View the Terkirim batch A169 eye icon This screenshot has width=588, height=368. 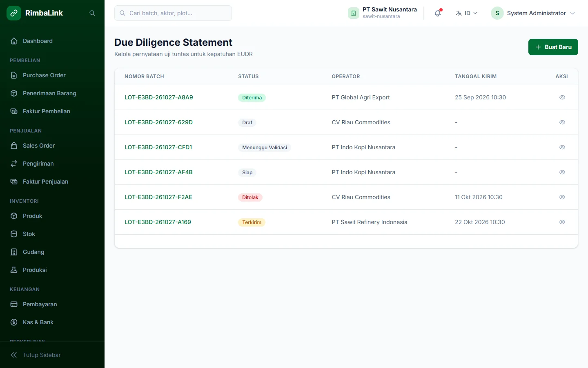click(x=562, y=222)
